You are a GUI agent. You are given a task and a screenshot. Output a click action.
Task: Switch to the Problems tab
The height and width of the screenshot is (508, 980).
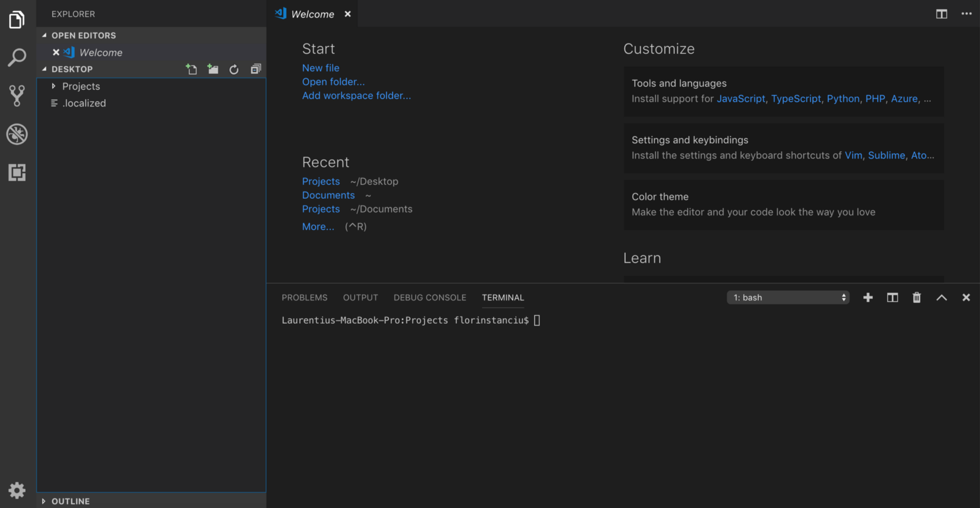[304, 297]
